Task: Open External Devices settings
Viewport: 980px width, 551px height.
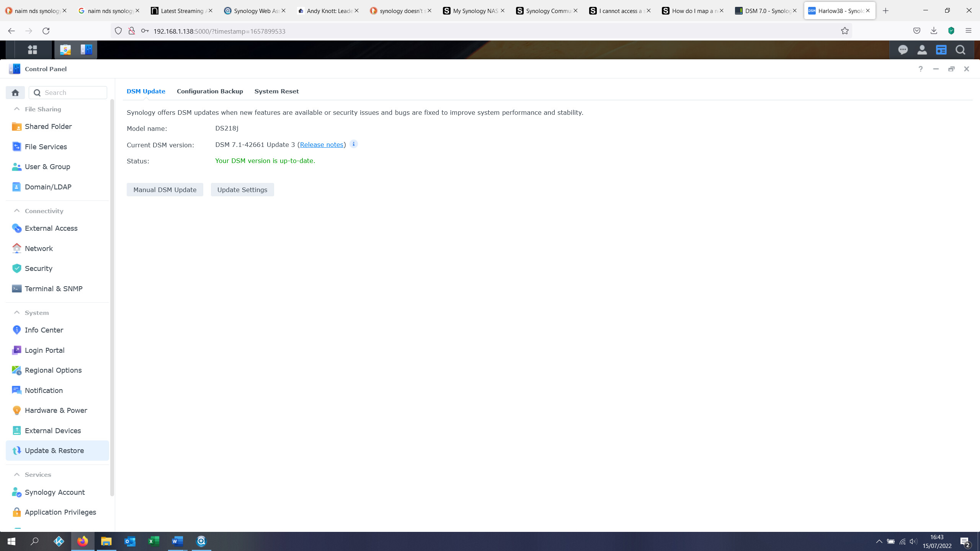Action: click(57, 430)
